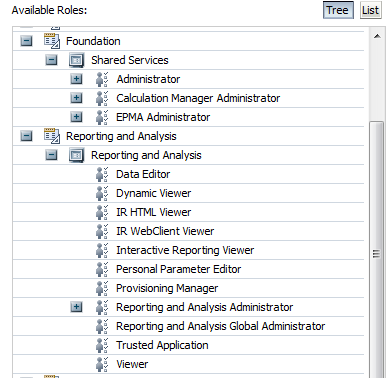The height and width of the screenshot is (378, 392).
Task: Select top-level Reporting and Analysis label
Action: (x=121, y=136)
